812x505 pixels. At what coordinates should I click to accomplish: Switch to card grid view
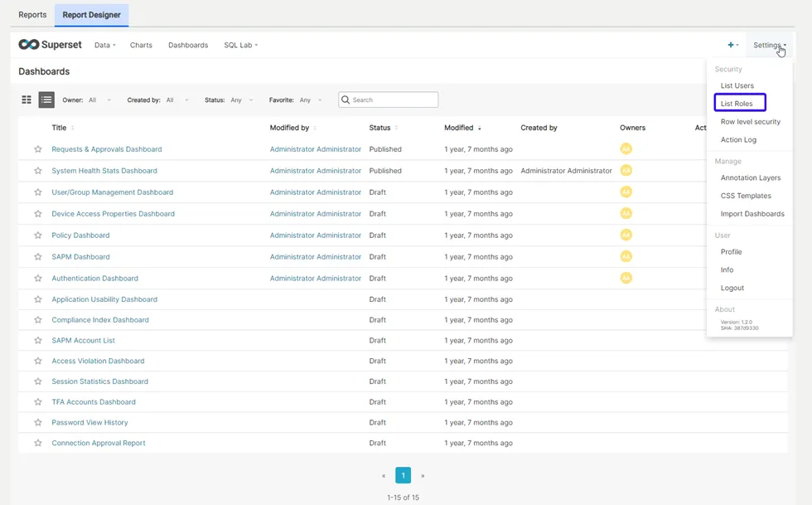[x=27, y=100]
